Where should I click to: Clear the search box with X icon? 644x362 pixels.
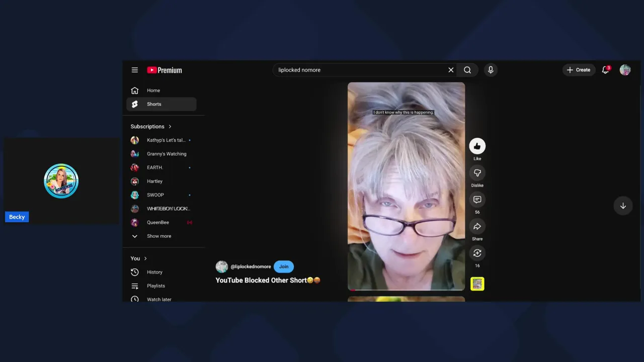click(451, 70)
